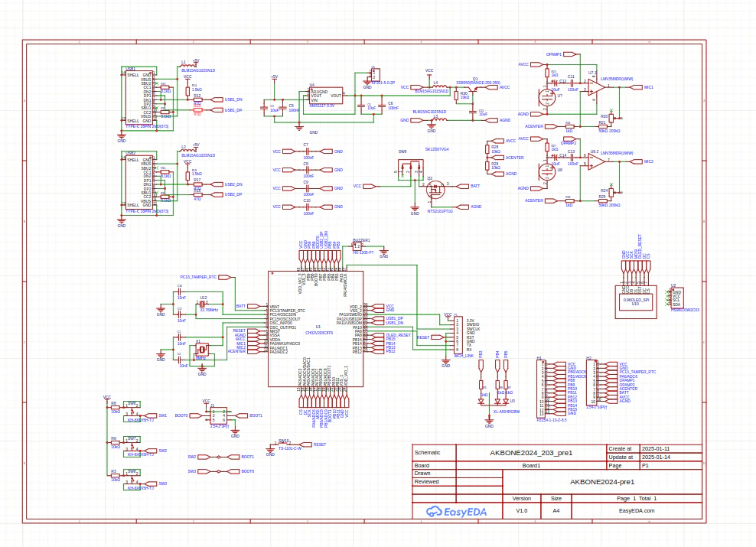Select the U8 microphone capsule symbol
756x547 pixels.
547,171
